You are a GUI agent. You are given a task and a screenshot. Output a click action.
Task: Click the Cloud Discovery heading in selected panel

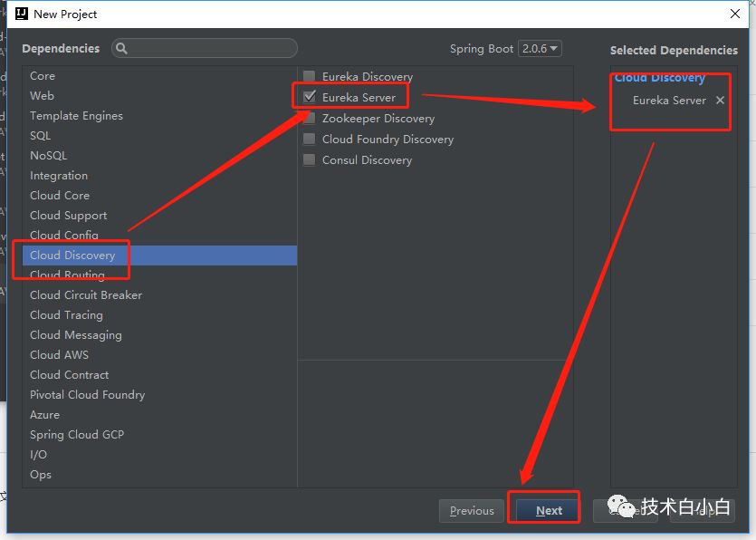(659, 78)
